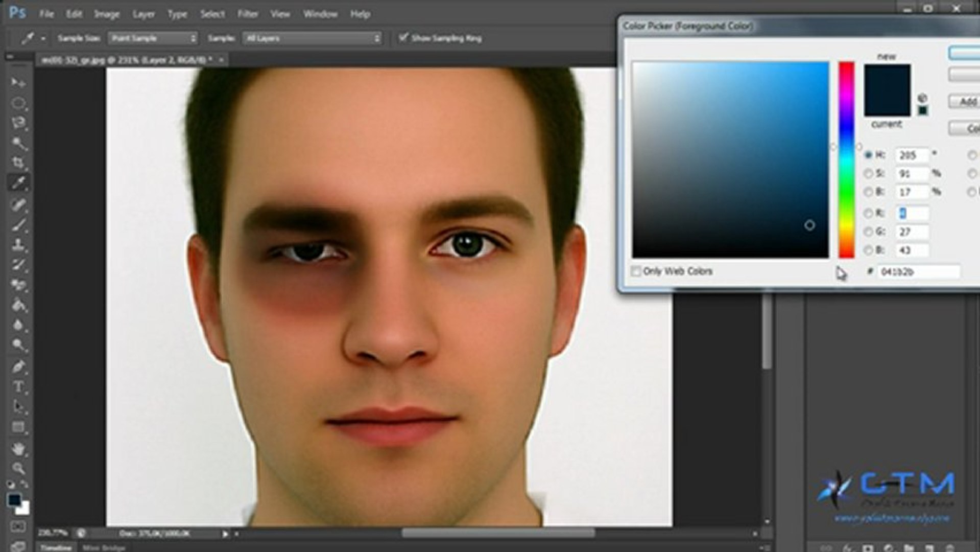Select the Hand tool
The height and width of the screenshot is (552, 980).
click(18, 449)
